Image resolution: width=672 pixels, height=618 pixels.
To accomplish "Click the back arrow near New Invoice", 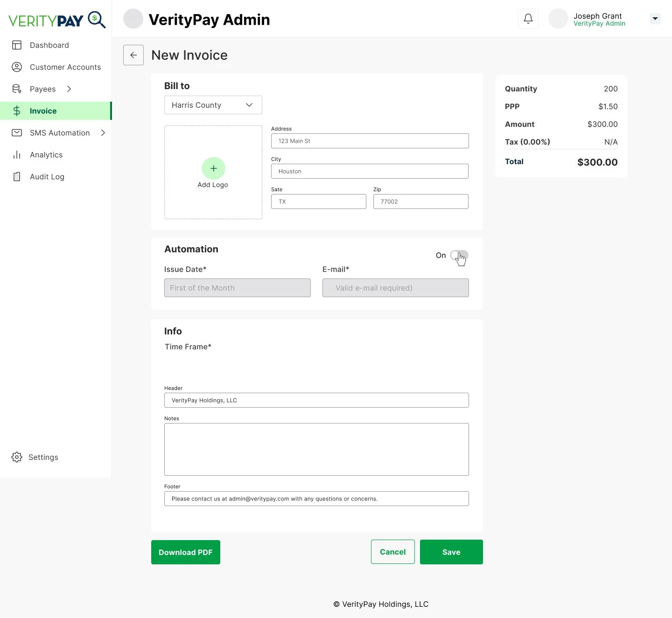I will pyautogui.click(x=133, y=55).
